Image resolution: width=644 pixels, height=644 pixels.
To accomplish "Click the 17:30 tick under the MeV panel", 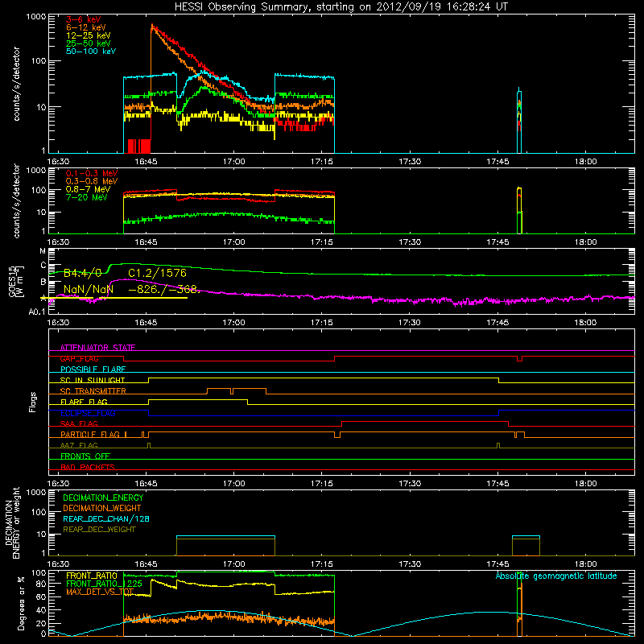I will (410, 242).
